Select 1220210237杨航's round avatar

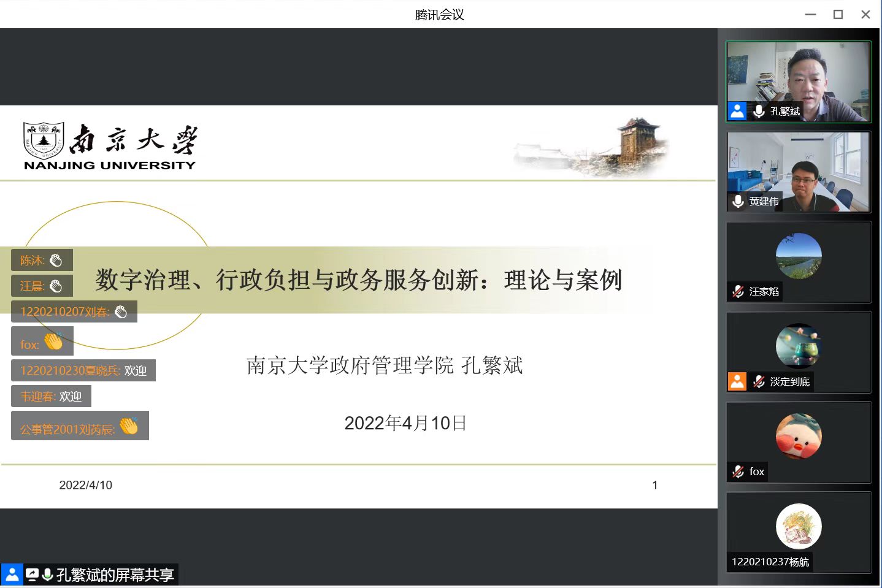coord(798,526)
